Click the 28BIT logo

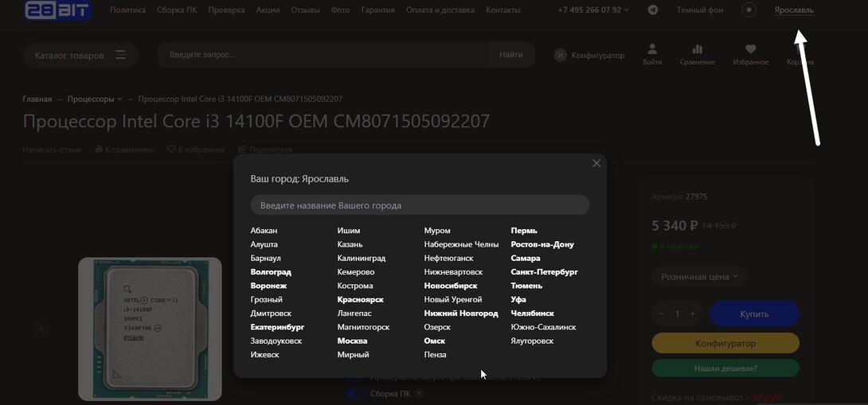click(57, 10)
